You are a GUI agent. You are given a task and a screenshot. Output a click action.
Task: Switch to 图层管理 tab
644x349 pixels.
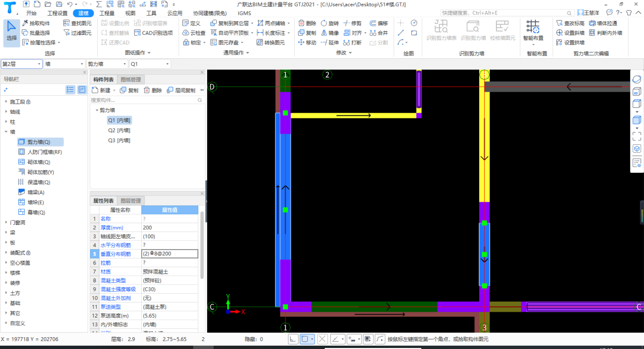(131, 201)
